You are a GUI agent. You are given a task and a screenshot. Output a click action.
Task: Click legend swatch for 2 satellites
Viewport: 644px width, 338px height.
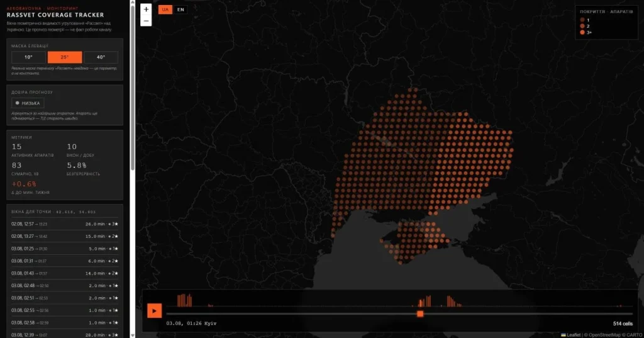click(x=582, y=26)
